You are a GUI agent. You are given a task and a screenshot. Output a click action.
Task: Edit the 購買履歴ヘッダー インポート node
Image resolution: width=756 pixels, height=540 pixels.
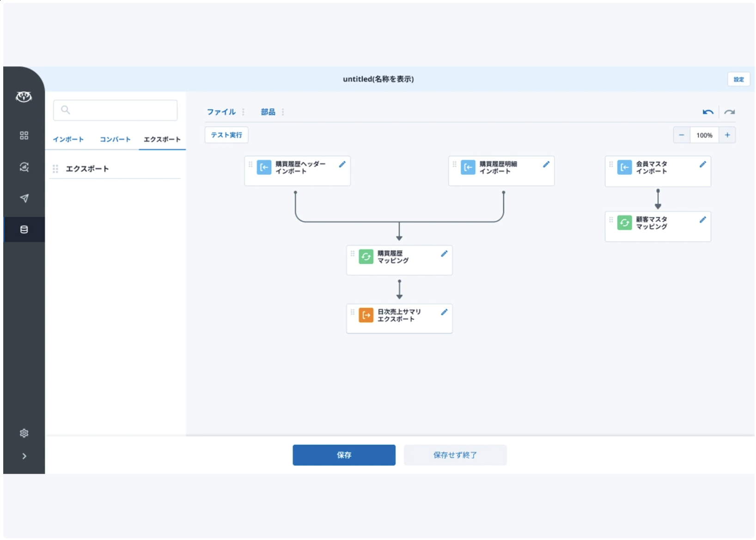point(342,165)
